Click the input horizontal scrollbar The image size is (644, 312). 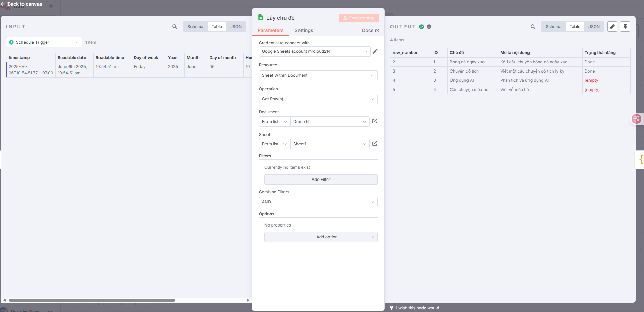pos(92,300)
